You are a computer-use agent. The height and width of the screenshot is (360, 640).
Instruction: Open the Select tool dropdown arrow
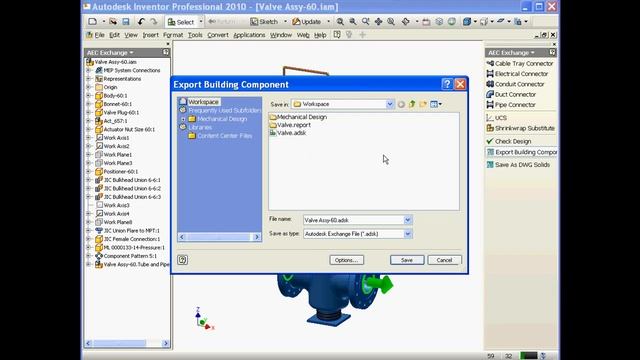click(x=200, y=22)
